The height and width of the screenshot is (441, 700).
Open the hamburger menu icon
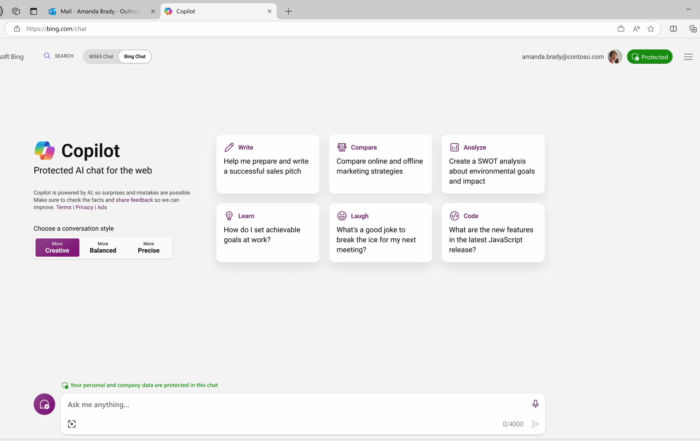pos(688,57)
